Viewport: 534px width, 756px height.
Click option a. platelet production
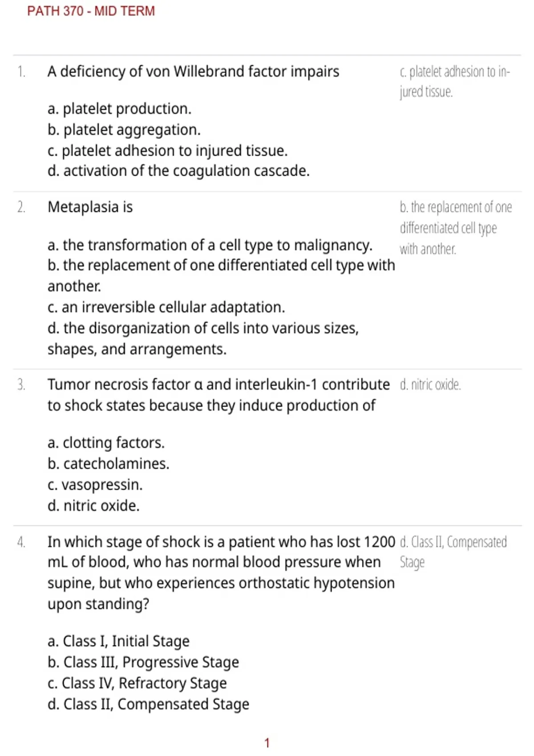[x=119, y=109]
